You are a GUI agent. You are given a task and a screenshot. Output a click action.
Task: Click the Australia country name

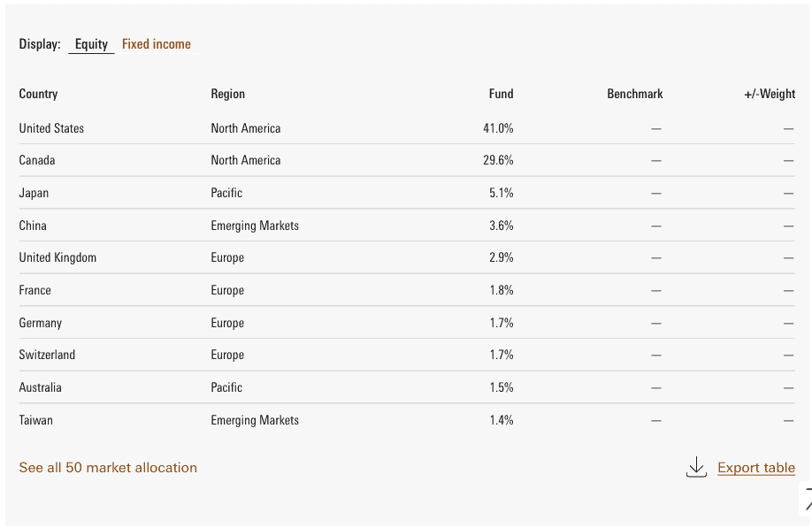tap(40, 387)
